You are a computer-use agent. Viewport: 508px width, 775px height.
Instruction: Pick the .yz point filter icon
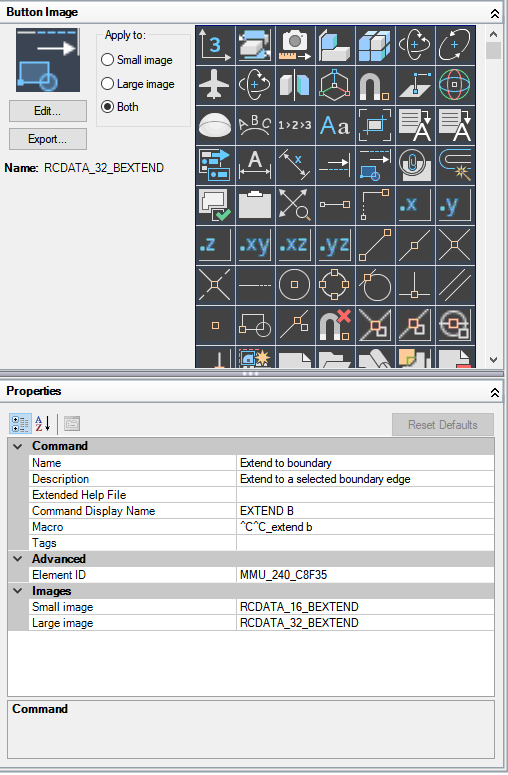[335, 246]
